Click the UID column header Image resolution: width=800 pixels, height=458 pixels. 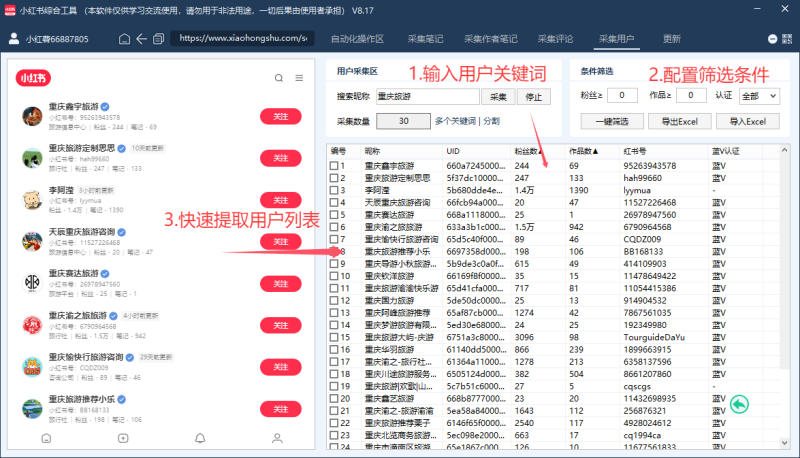pos(476,151)
